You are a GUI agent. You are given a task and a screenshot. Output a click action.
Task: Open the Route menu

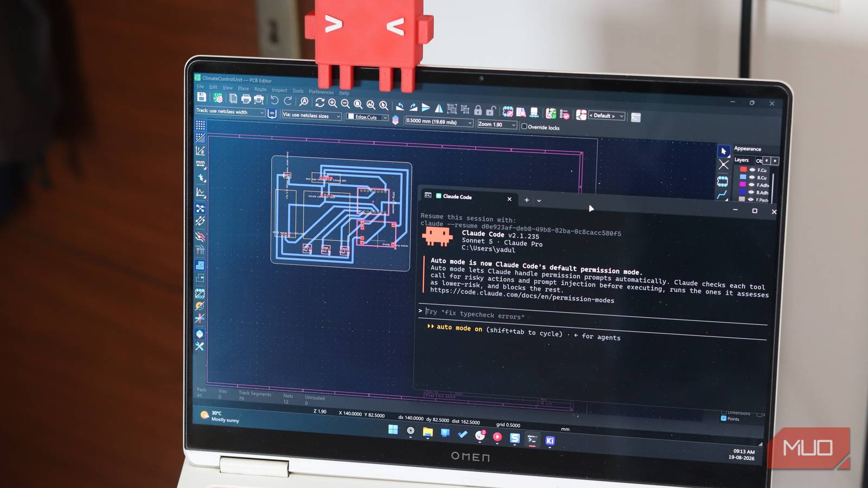[x=260, y=89]
